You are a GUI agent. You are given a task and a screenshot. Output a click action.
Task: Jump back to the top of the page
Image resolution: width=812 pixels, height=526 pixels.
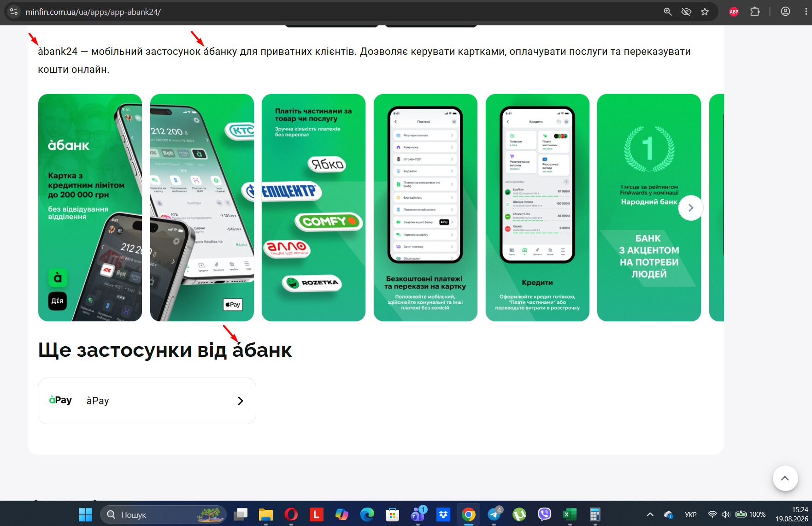[785, 478]
